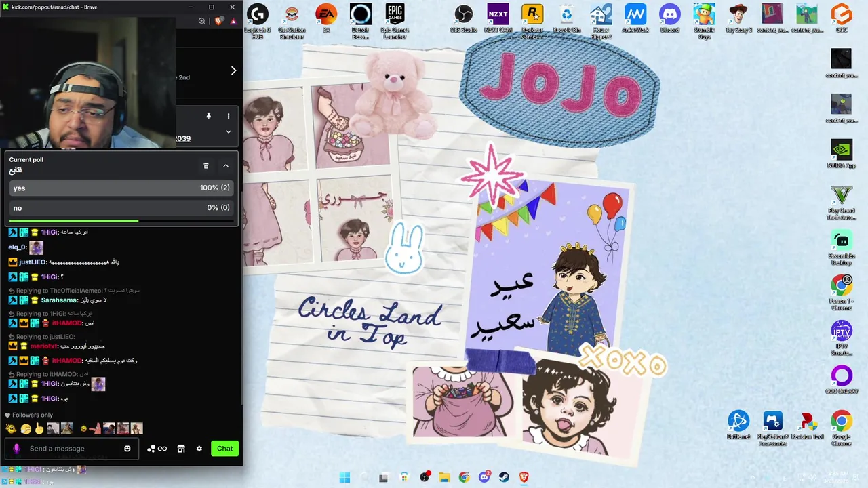Open Steam from the taskbar
Viewport: 868px width, 488px height.
pyautogui.click(x=504, y=477)
